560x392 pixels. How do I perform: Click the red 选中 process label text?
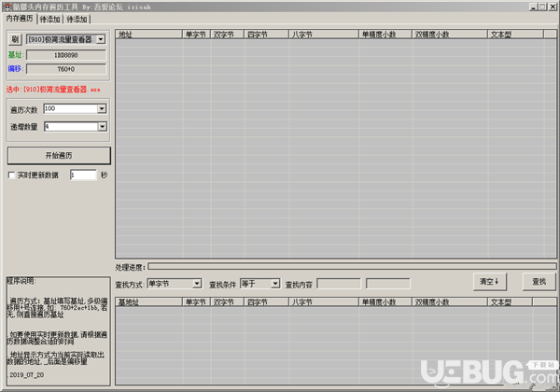coord(53,90)
